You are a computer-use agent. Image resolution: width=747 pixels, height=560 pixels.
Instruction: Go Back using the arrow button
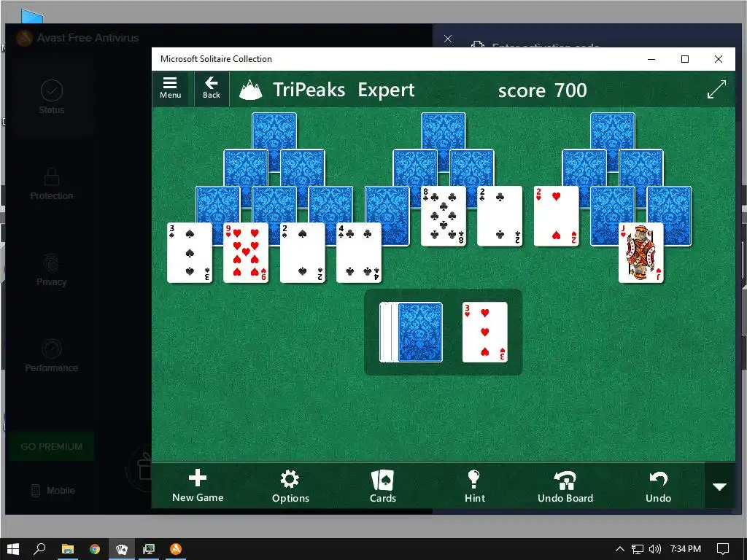point(211,88)
